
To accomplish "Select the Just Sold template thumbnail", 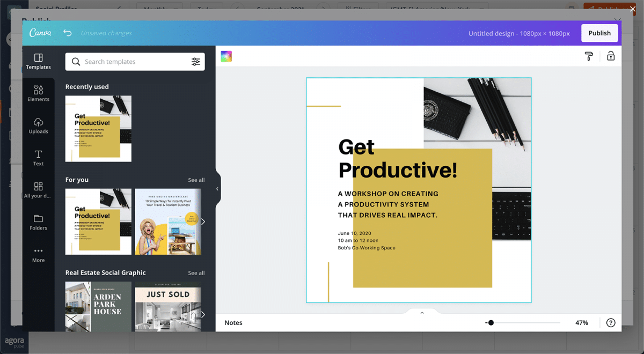I will point(167,306).
